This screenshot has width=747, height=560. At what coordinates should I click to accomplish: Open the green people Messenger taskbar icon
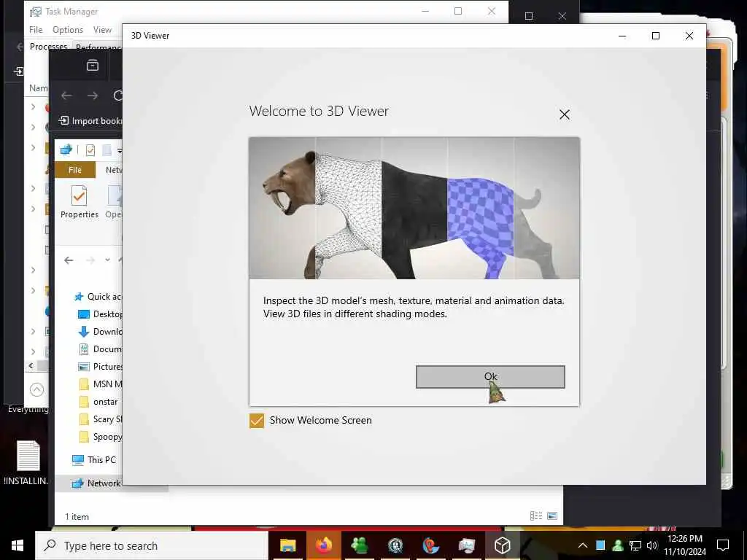(x=359, y=545)
